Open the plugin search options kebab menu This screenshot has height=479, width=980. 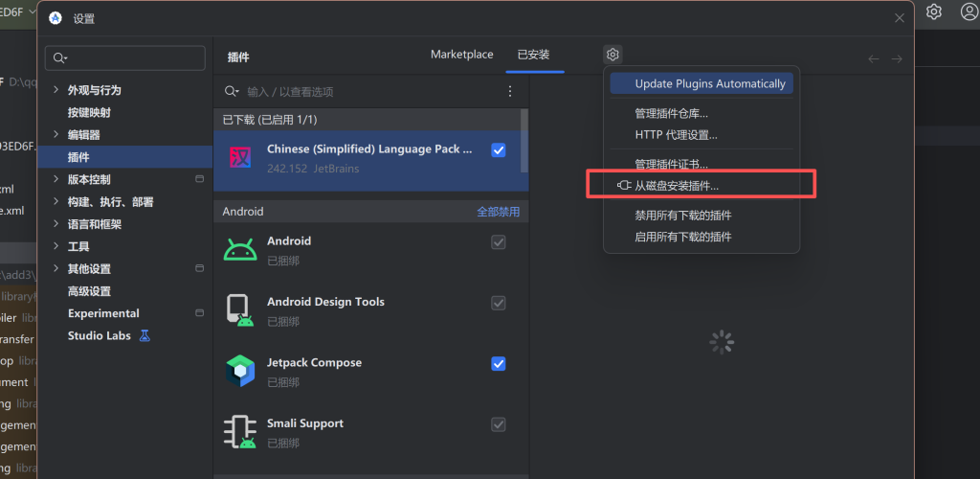510,91
